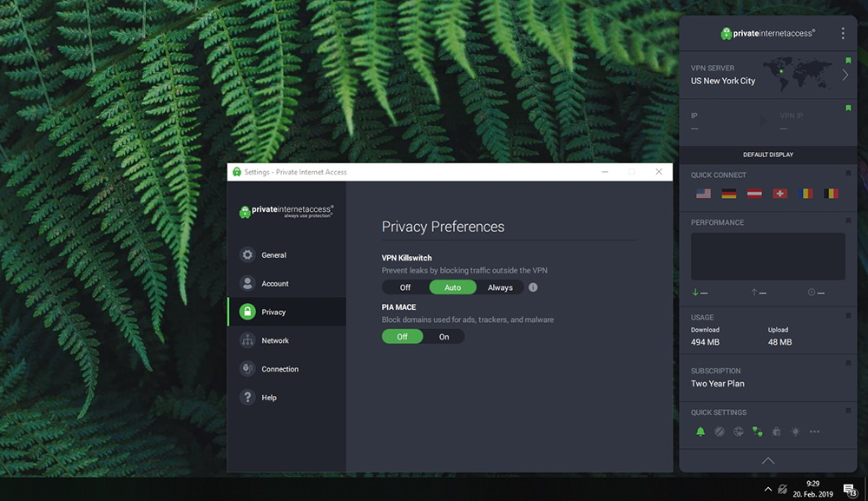The image size is (868, 501).
Task: Click the US New York City server
Action: pyautogui.click(x=723, y=81)
